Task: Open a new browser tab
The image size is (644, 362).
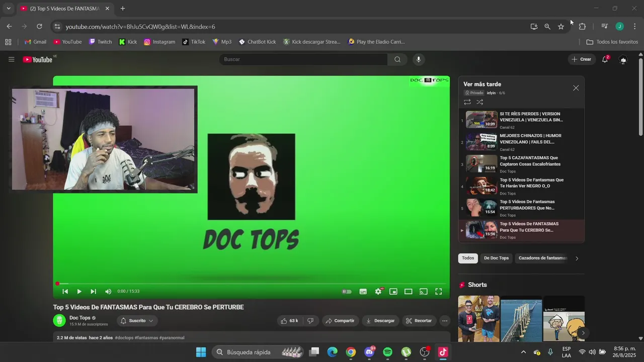Action: tap(122, 9)
